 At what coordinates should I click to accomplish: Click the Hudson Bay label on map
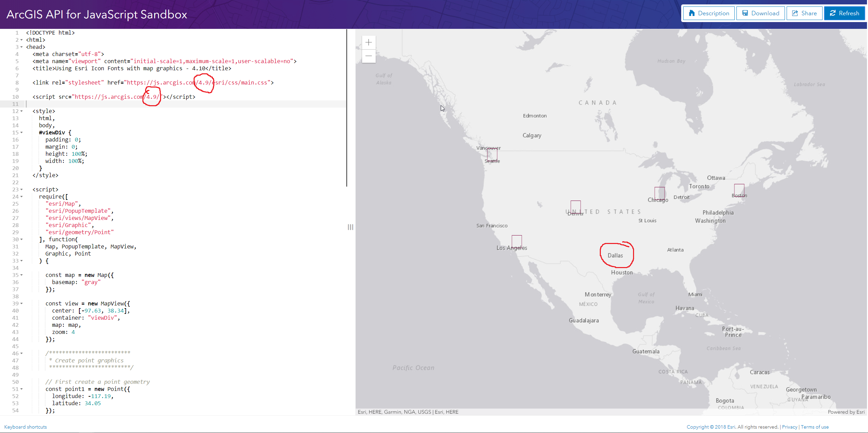tap(671, 61)
